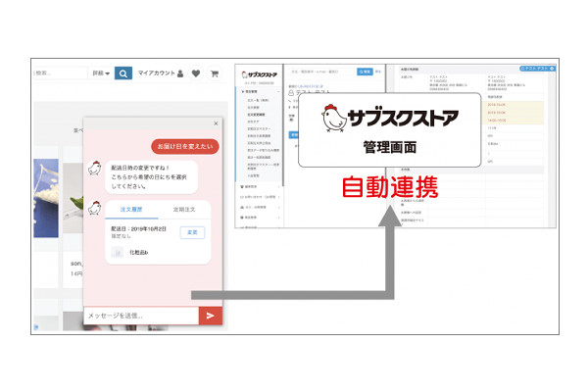Click the admin panel search field

[x=322, y=72]
